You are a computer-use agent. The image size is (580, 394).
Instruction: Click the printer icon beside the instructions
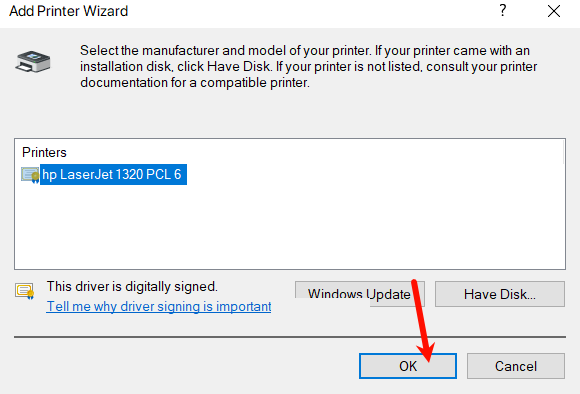click(x=33, y=61)
